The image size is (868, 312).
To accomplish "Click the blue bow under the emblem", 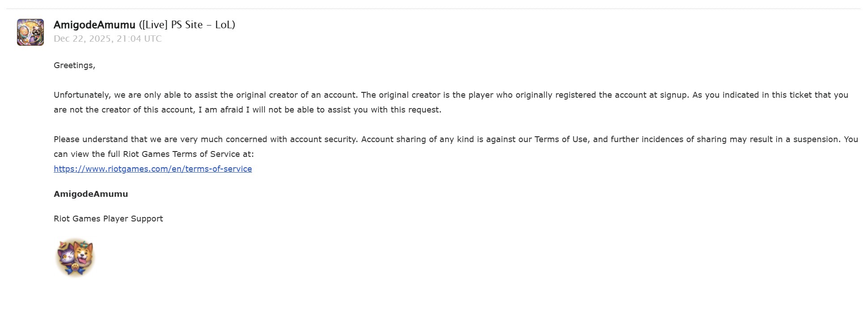I will click(75, 269).
